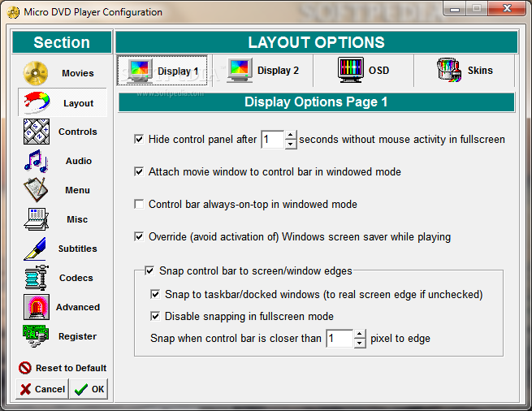This screenshot has width=532, height=411.
Task: Increase hide panel seconds with up arrow
Action: pyautogui.click(x=291, y=135)
